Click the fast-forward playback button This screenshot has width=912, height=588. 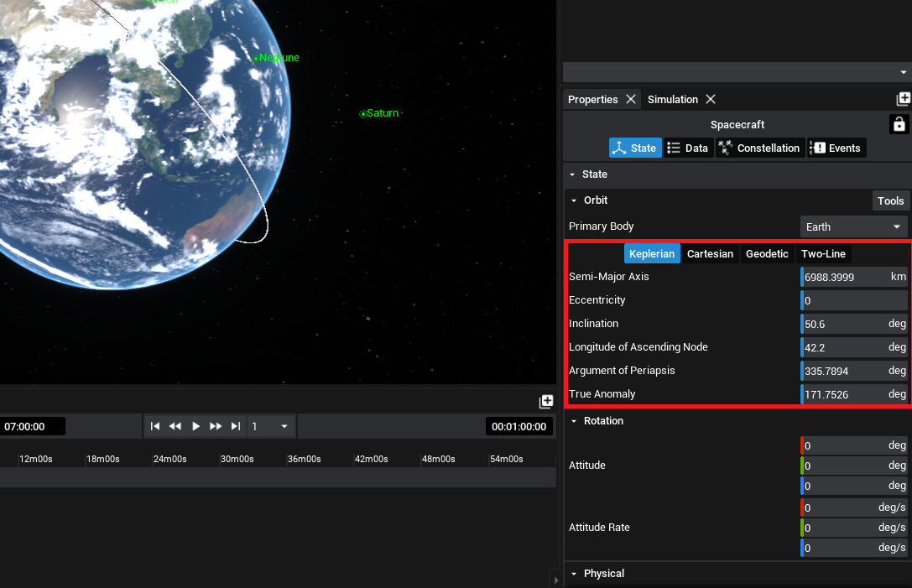pos(216,426)
